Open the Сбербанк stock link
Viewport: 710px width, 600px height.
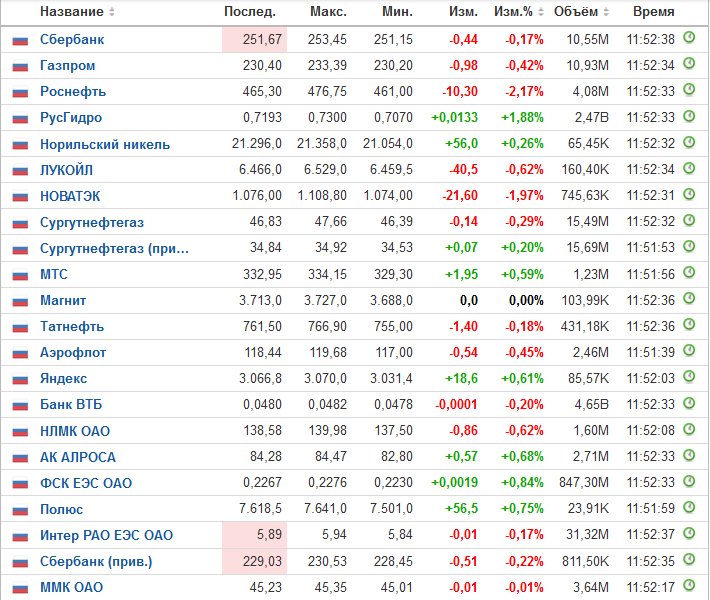[x=72, y=40]
